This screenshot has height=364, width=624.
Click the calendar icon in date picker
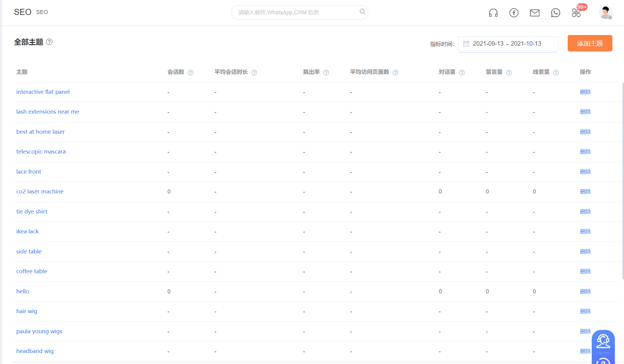pyautogui.click(x=466, y=43)
